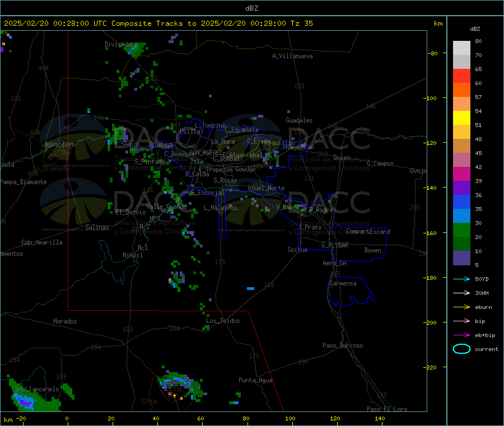The height and width of the screenshot is (426, 504).
Task: Click the Paso_Barroso label
Action: coord(343,345)
